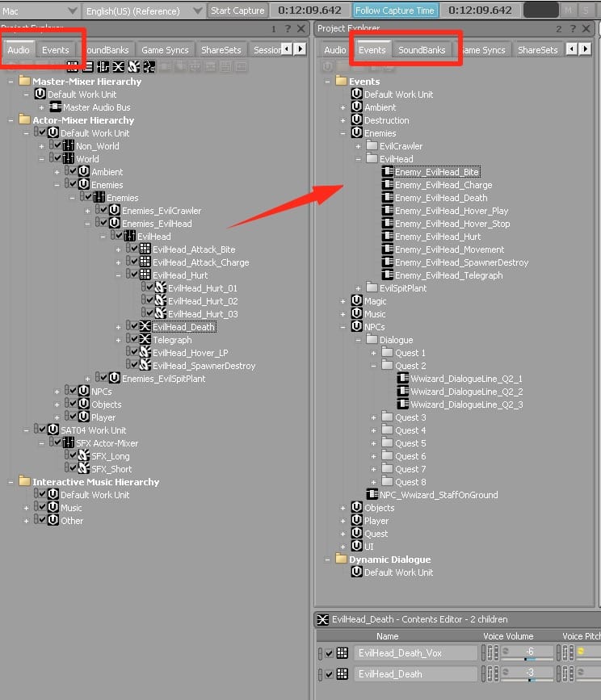Click the Dynamic Dialogue folder icon

pos(341,559)
